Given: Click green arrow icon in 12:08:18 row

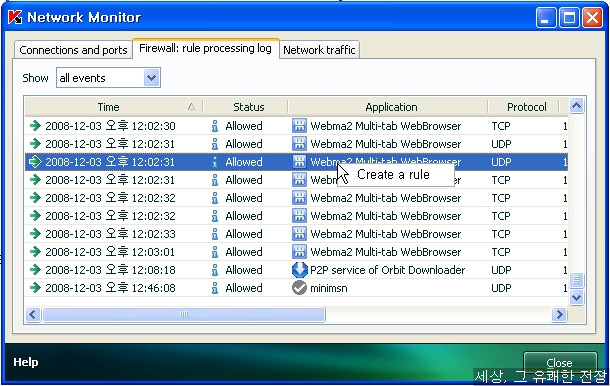Looking at the screenshot, I should coord(35,269).
